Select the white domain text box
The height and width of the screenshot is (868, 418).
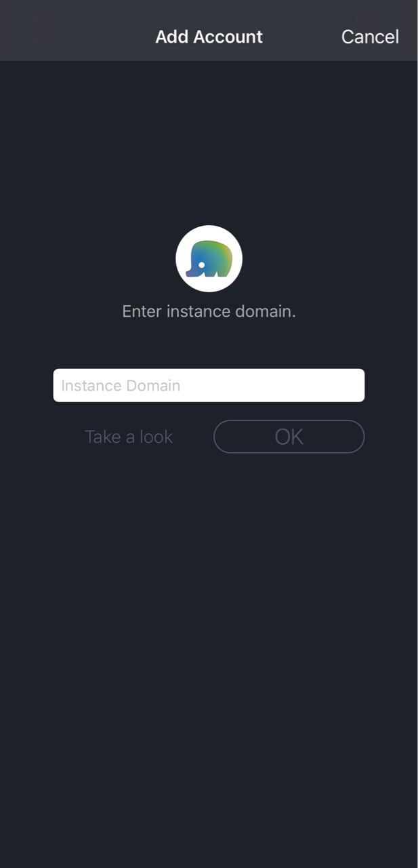[209, 385]
